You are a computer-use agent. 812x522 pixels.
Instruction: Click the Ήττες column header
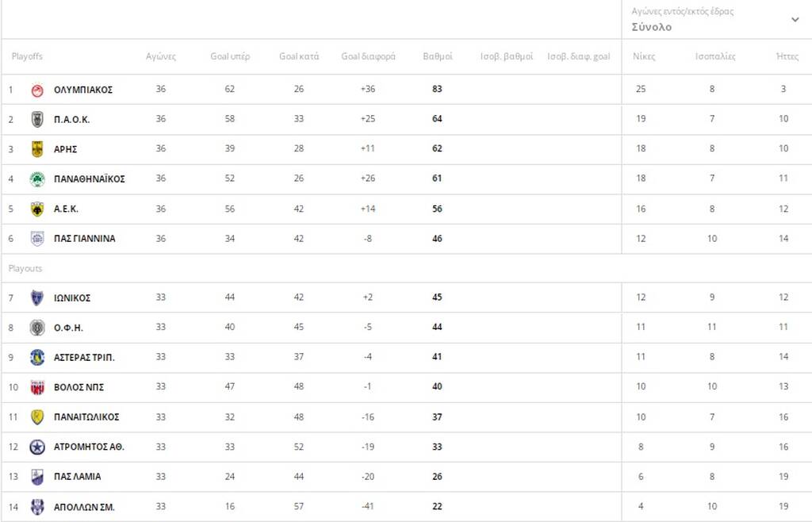(x=787, y=56)
